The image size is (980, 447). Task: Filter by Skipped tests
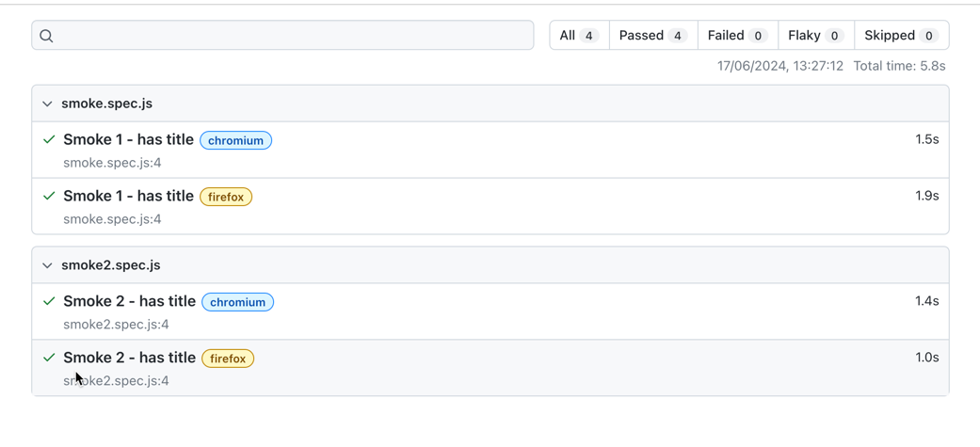900,36
